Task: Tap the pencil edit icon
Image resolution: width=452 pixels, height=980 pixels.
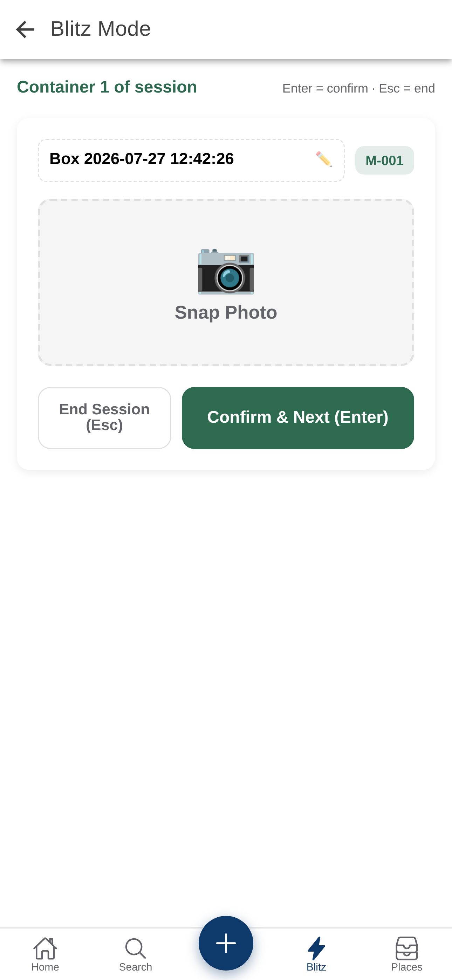Action: 324,159
